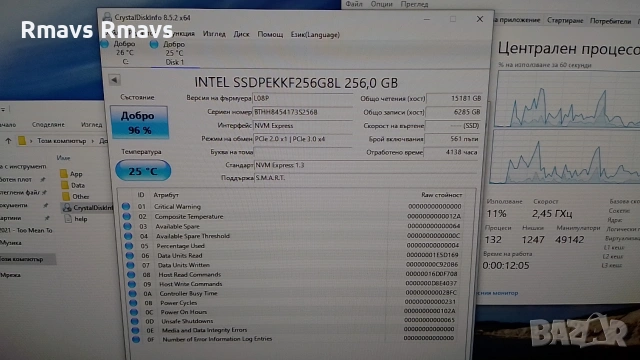Viewport: 640px width, 360px height.
Task: Click the Explorer up-arrow navigation button
Action: [8, 141]
